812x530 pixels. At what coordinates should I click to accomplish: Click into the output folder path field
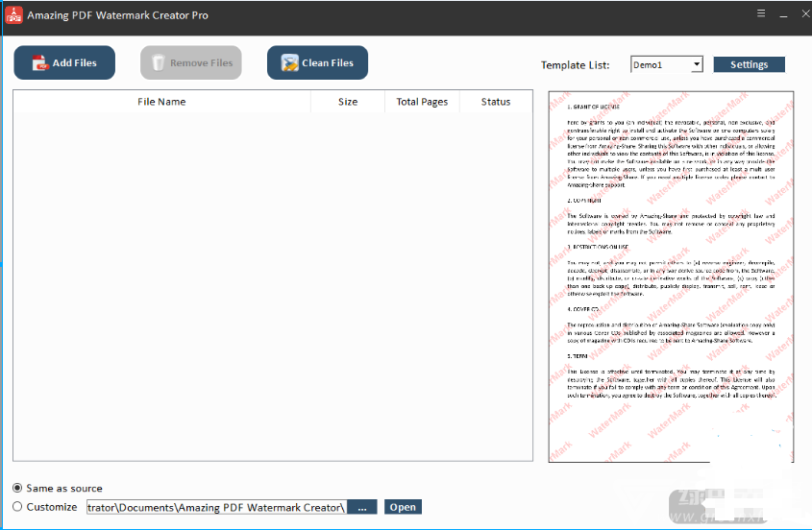pyautogui.click(x=216, y=507)
